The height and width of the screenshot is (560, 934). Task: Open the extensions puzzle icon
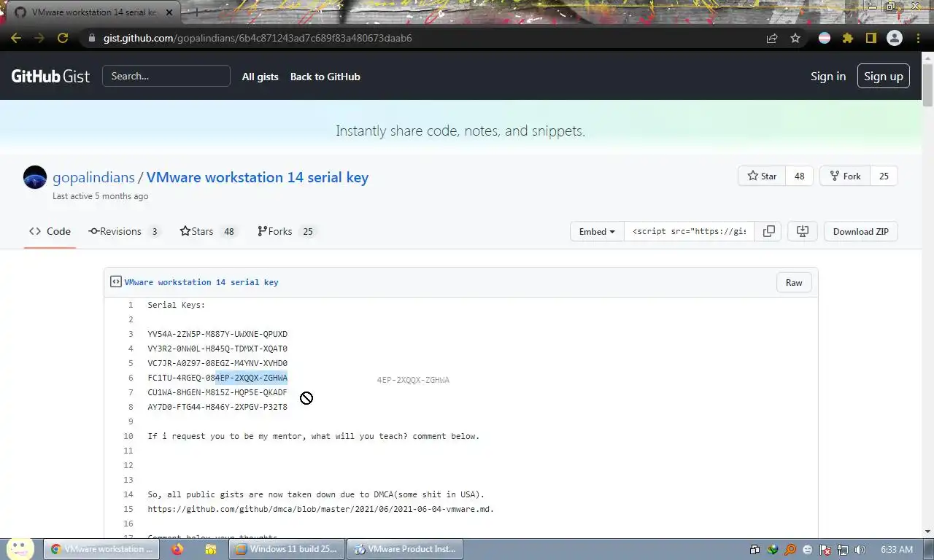(847, 38)
